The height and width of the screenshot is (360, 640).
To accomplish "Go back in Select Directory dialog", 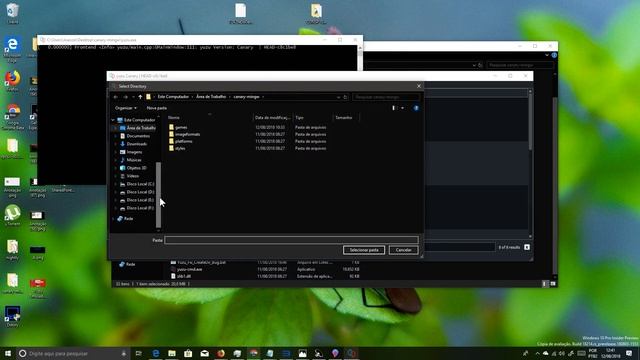I will tap(116, 97).
